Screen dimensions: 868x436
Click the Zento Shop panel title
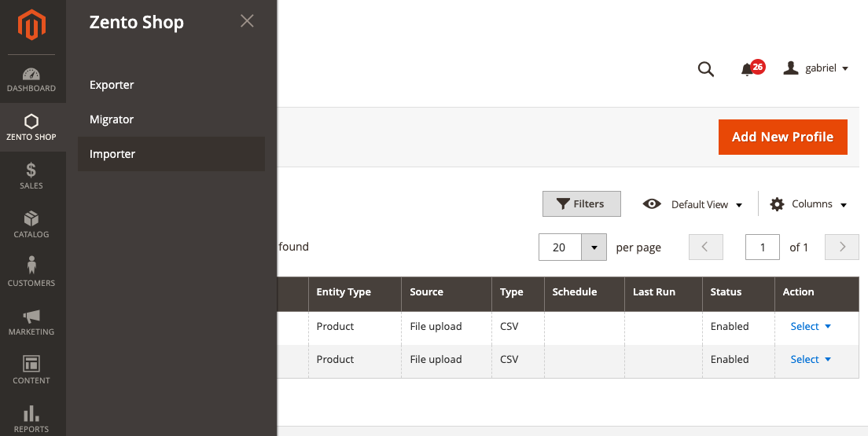point(137,23)
